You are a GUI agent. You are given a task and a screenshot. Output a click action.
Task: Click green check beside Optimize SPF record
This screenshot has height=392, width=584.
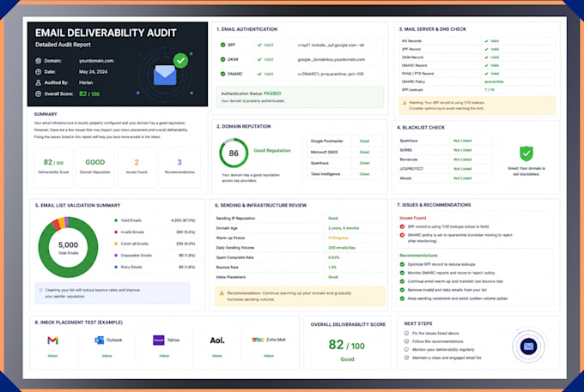coord(402,264)
